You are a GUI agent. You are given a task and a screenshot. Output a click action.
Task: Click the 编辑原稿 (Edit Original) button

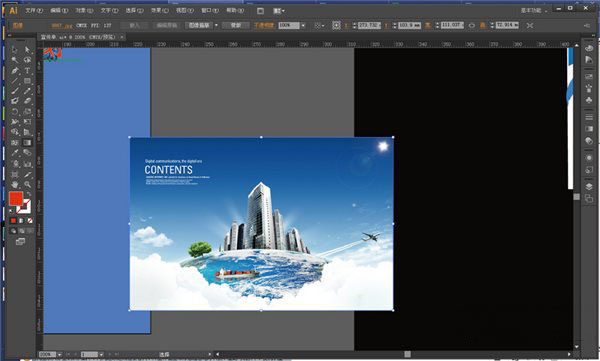point(167,25)
